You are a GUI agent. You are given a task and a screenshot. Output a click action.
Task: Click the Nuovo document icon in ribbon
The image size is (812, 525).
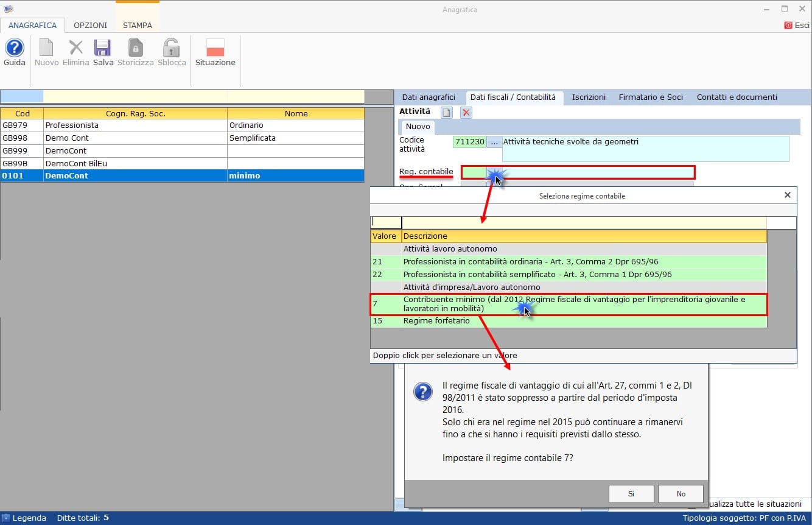46,48
